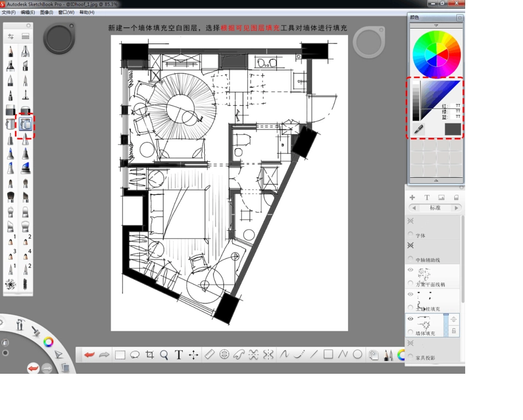Select the fill-by-visible-layers bucket tool
The height and width of the screenshot is (420, 523).
click(x=25, y=124)
